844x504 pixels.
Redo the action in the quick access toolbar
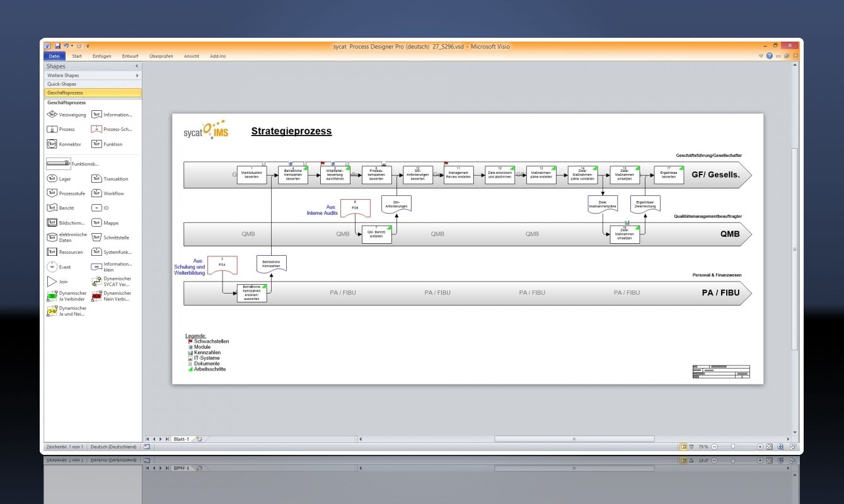(79, 46)
